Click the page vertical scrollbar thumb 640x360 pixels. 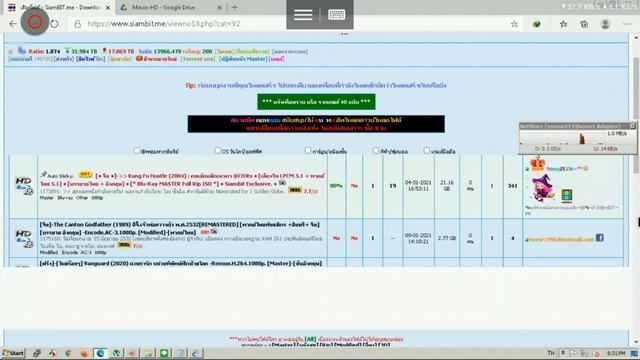pos(636,115)
